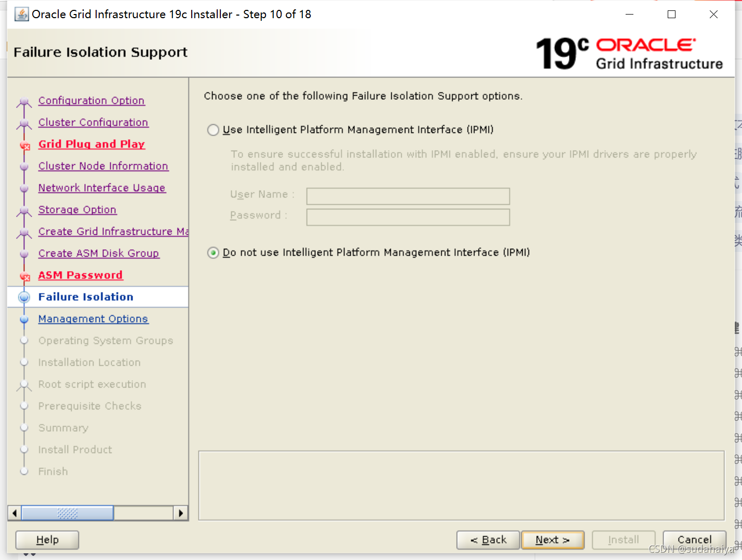Open Create Grid Infrastructure Management step

click(x=113, y=232)
